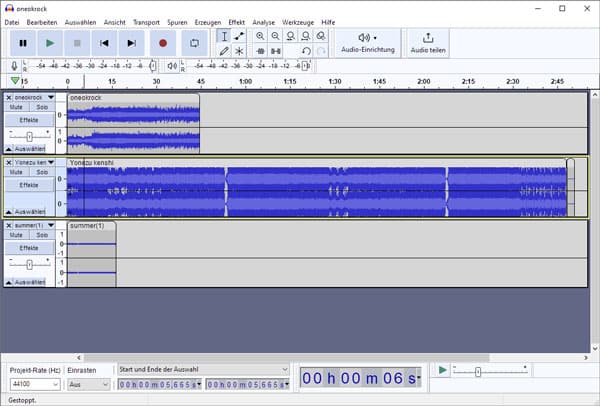The height and width of the screenshot is (406, 600).
Task: Mute the oneokrock track
Action: [16, 107]
